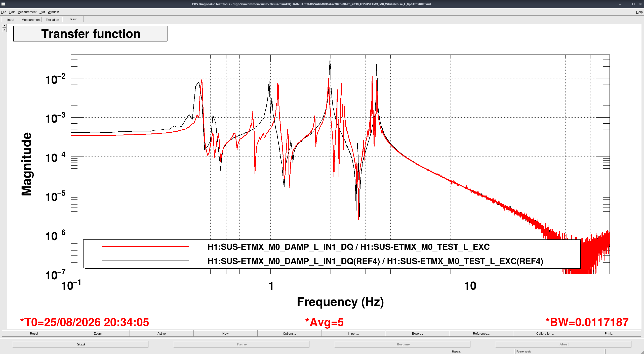The image size is (644, 354).
Task: Click the Transfer function title box
Action: click(x=91, y=33)
